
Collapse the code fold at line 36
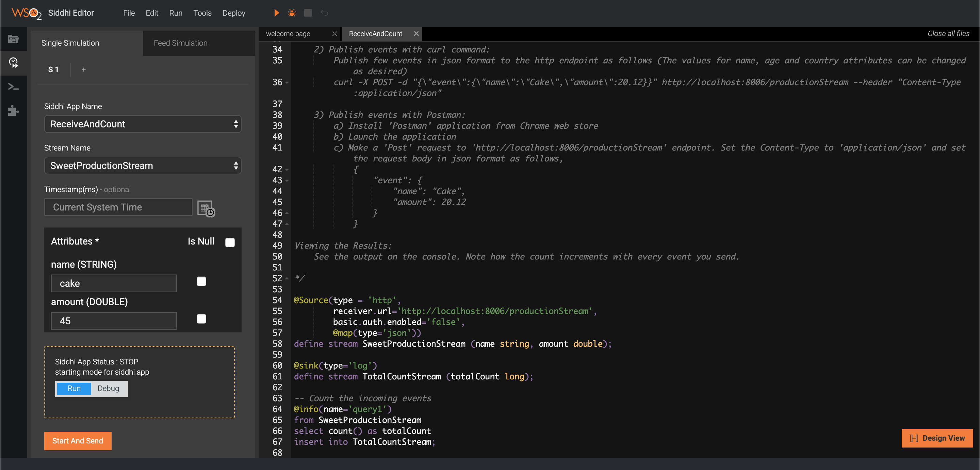(x=287, y=83)
